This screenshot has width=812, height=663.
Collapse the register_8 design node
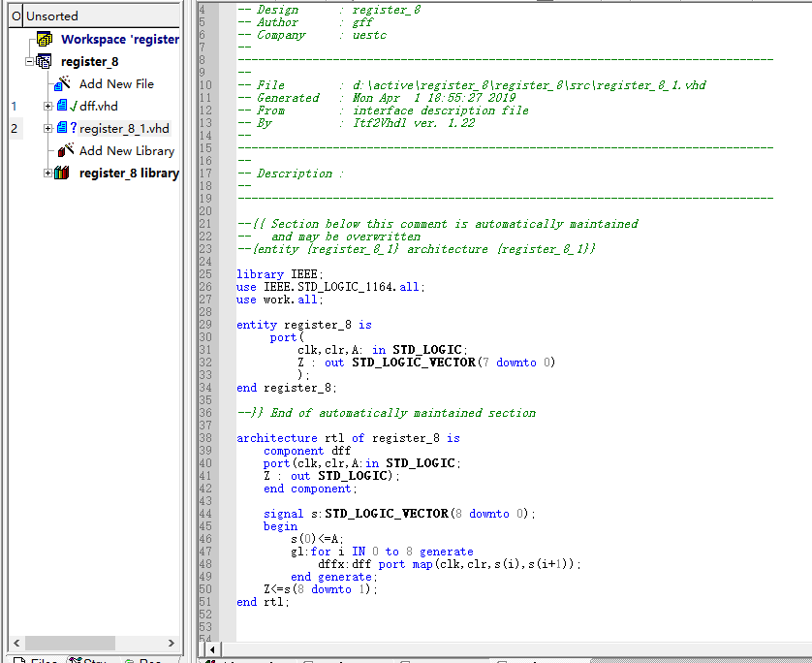click(29, 62)
